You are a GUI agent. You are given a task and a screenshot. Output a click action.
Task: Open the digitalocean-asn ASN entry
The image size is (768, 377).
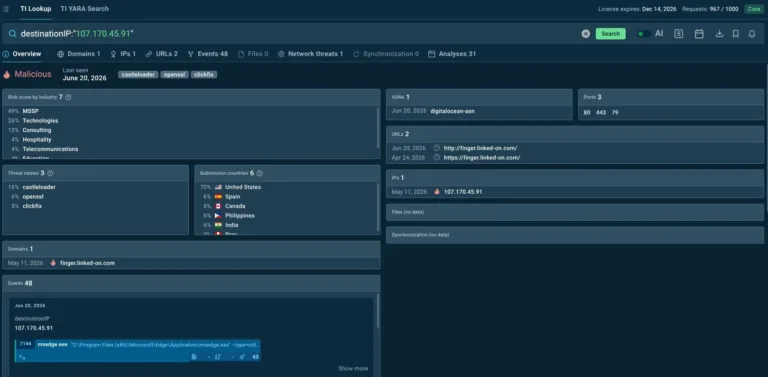tap(452, 111)
